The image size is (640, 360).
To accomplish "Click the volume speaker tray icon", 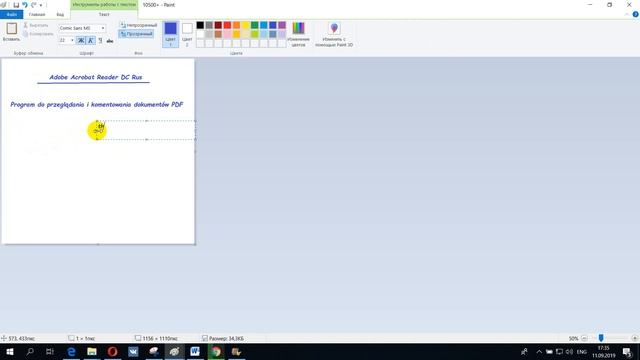I will click(x=569, y=351).
